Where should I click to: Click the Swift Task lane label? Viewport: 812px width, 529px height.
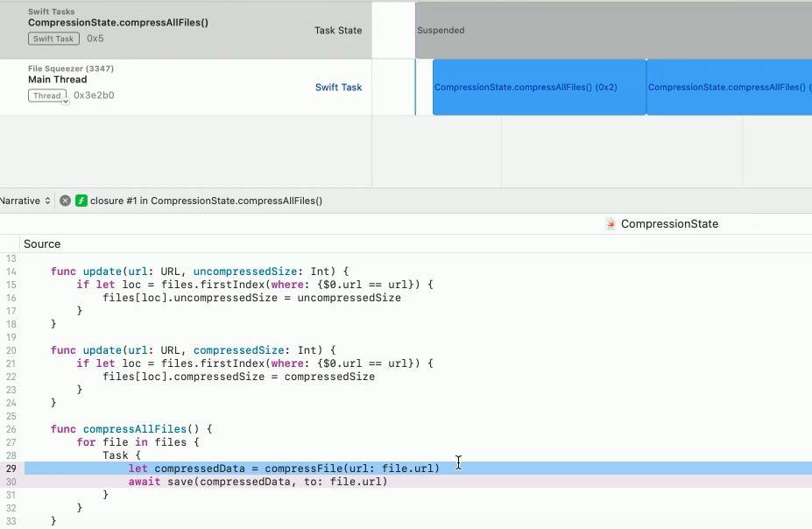point(339,88)
